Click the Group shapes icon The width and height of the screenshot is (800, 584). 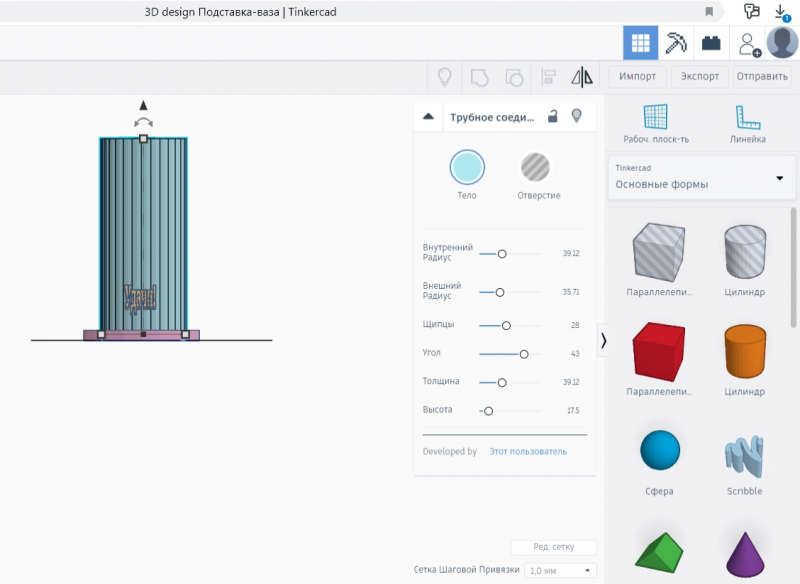point(480,78)
